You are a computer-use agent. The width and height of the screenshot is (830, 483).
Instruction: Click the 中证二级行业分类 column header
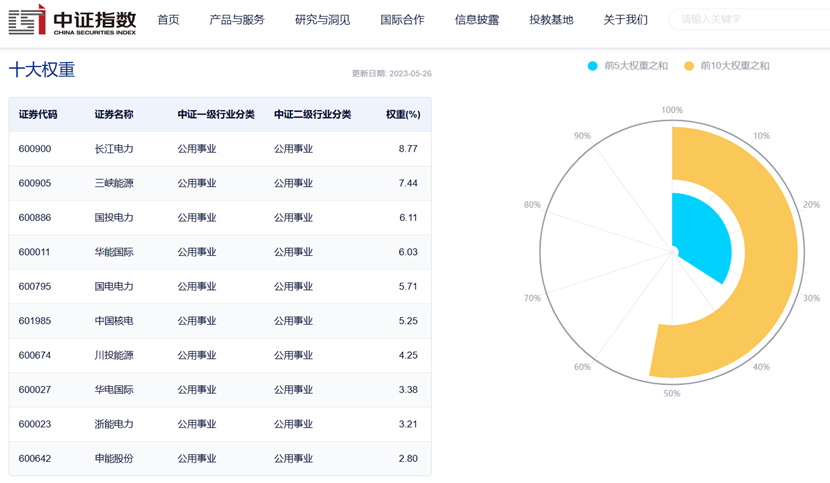click(x=312, y=114)
